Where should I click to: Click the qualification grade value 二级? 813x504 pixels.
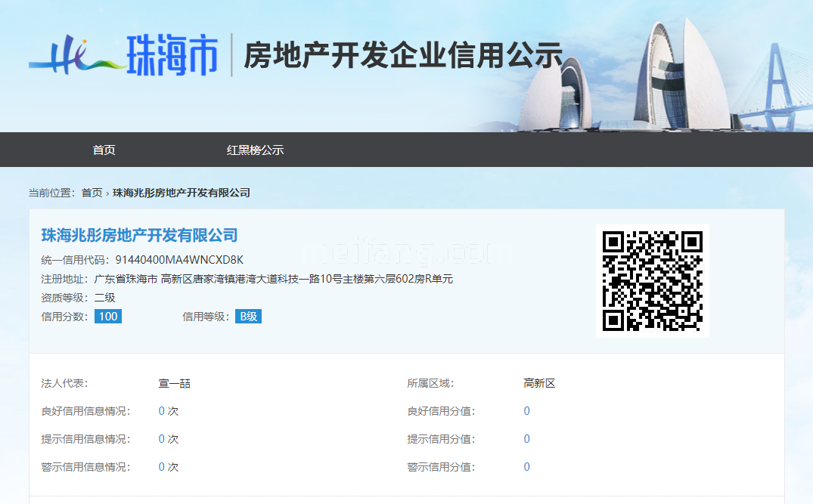(104, 298)
